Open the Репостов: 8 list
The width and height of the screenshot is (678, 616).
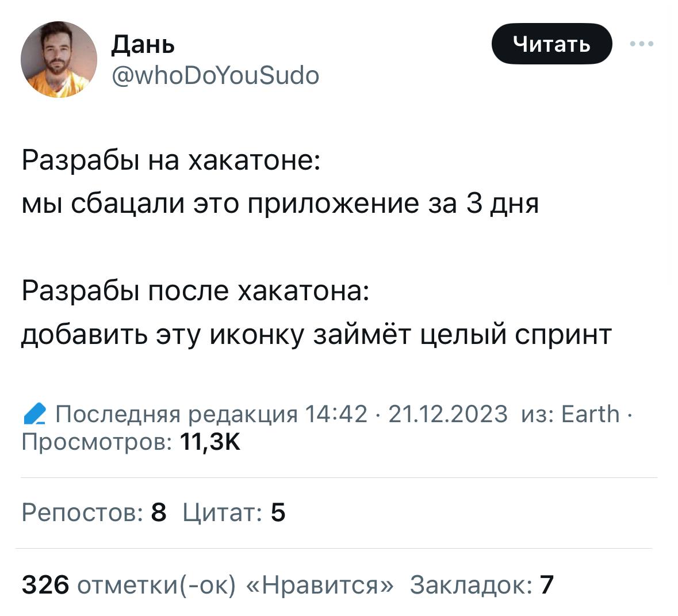(x=94, y=512)
